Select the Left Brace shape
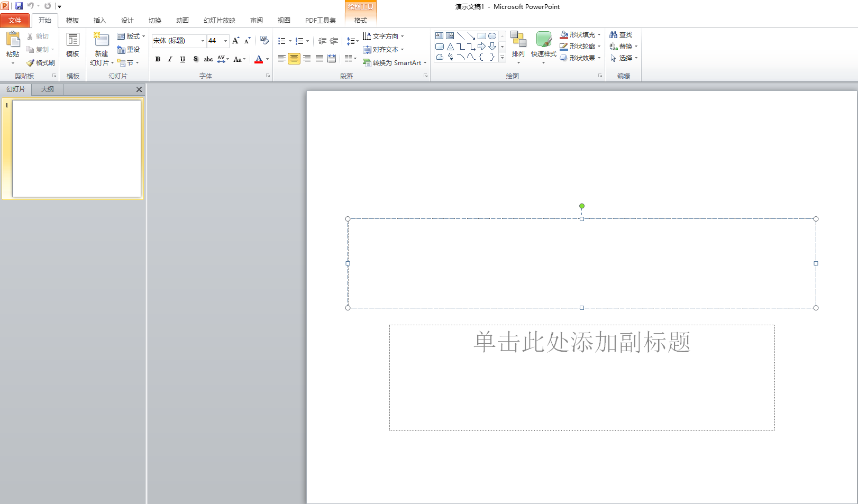The image size is (858, 504). coord(482,57)
